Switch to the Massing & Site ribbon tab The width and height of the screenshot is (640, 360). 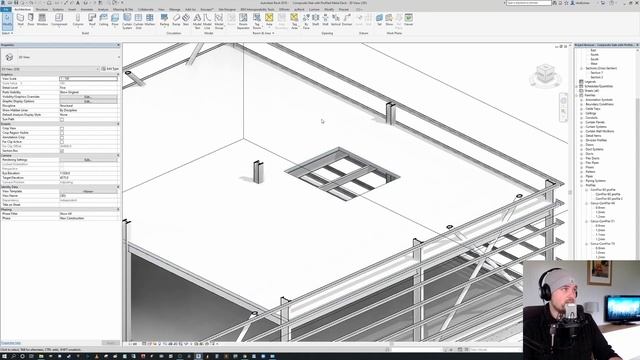(123, 9)
